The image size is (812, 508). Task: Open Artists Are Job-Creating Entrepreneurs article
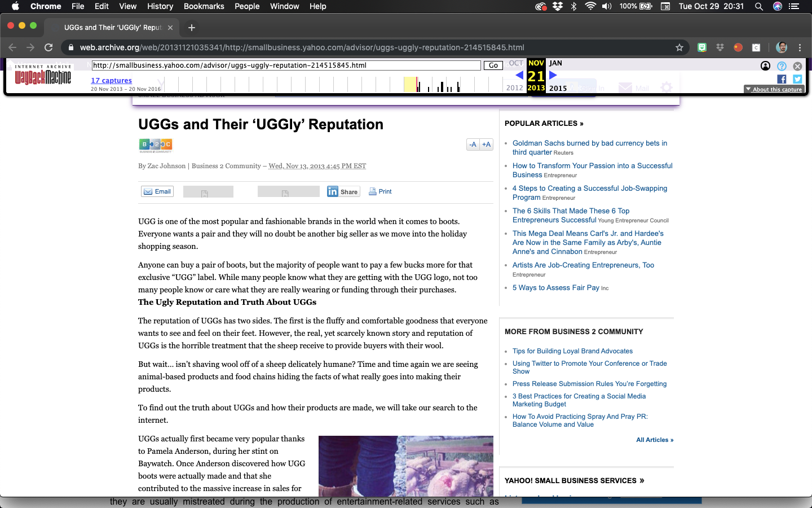tap(583, 265)
